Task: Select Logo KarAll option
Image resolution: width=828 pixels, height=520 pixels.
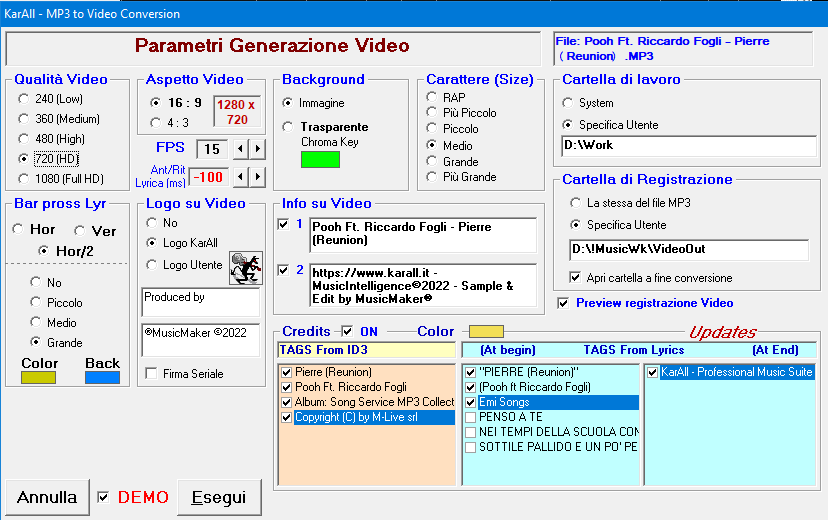Action: [152, 243]
